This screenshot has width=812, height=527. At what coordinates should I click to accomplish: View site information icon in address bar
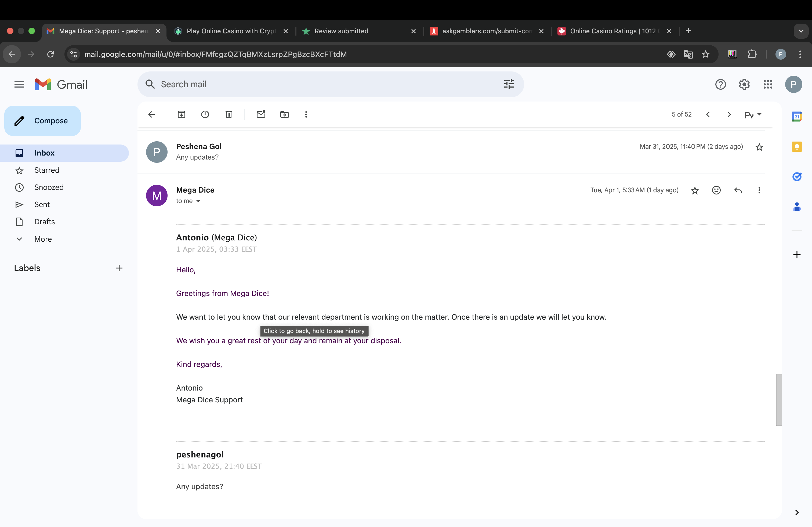pyautogui.click(x=74, y=54)
